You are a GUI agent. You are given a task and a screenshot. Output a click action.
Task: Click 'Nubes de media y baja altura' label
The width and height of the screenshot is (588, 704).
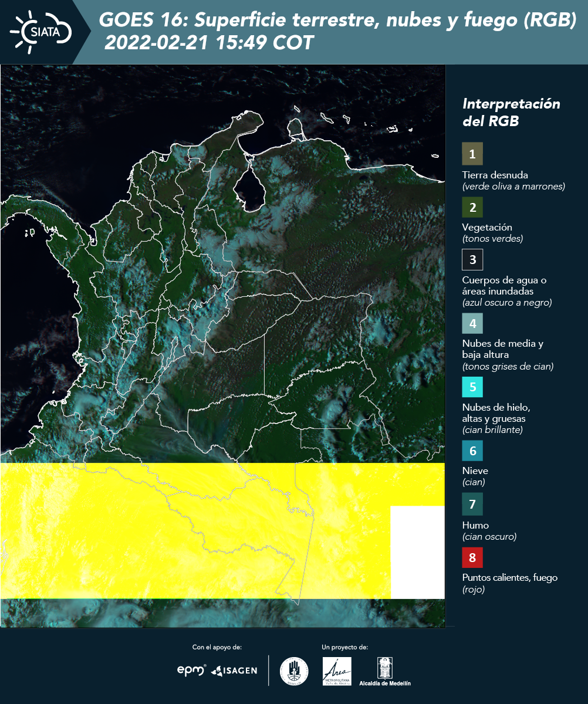coord(503,349)
